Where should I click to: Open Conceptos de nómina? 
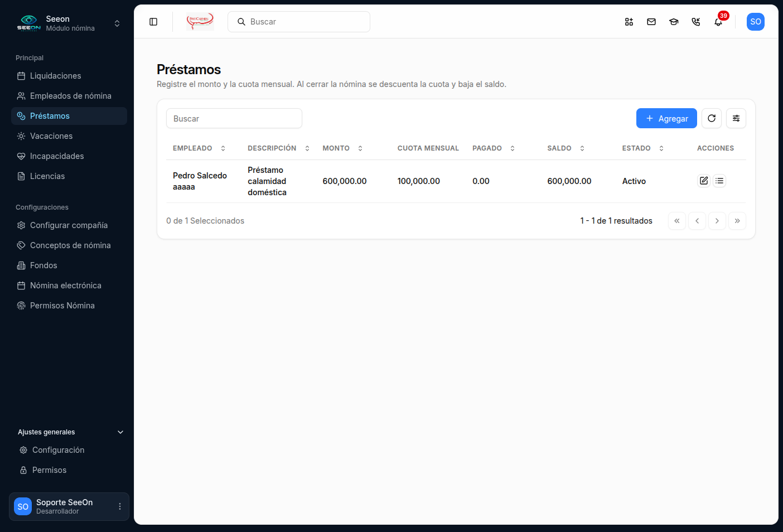pos(69,245)
